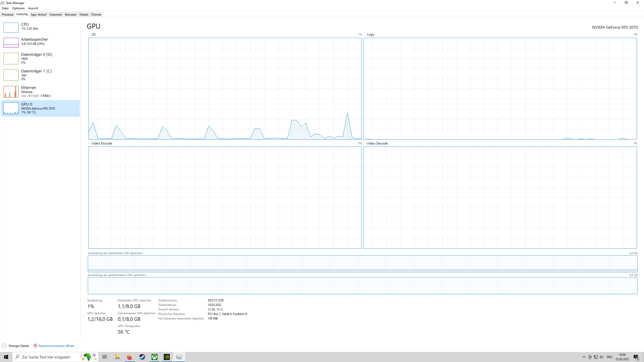
Task: Select GPU 0 NVIDIA GeForce entry
Action: tap(38, 108)
